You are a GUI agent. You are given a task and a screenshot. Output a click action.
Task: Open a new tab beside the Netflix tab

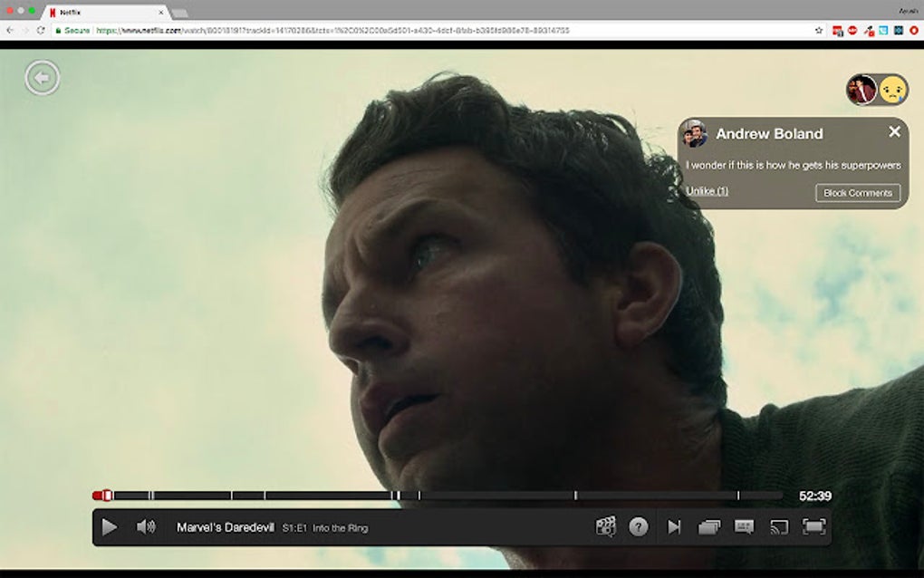point(179,13)
